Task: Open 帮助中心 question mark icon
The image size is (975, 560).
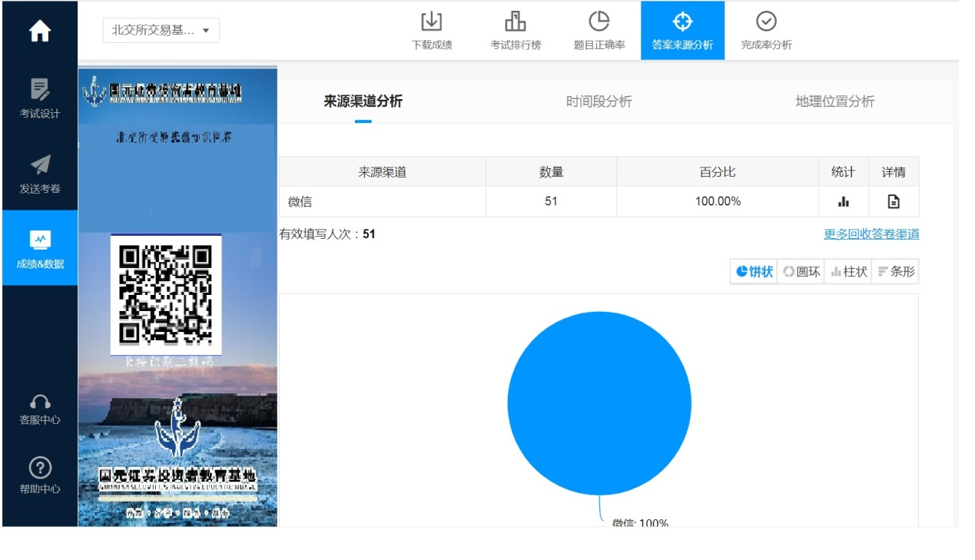Action: (x=40, y=467)
